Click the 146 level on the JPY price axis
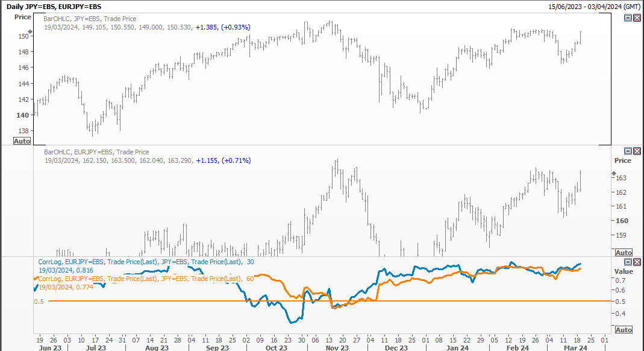644x351 pixels. 23,68
